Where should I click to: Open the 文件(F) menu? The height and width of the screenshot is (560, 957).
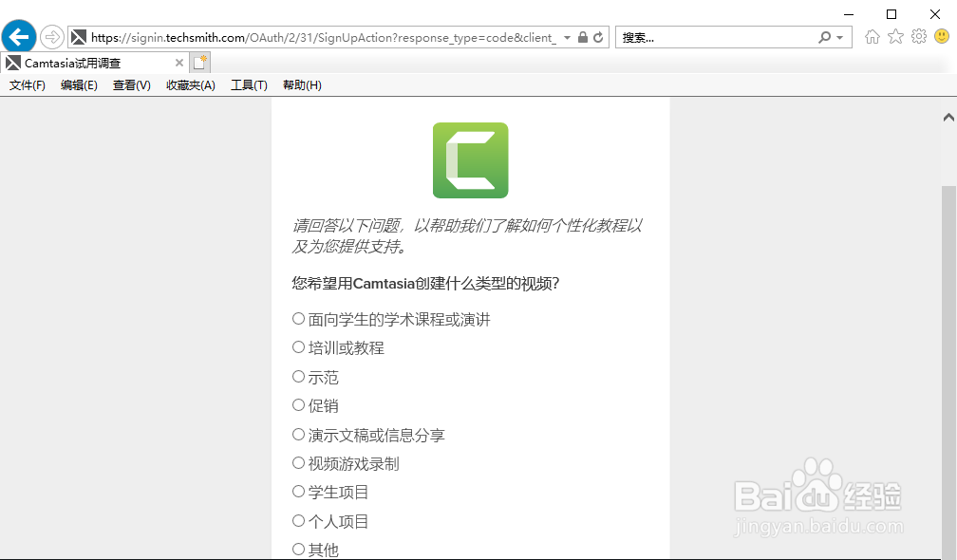tap(28, 85)
